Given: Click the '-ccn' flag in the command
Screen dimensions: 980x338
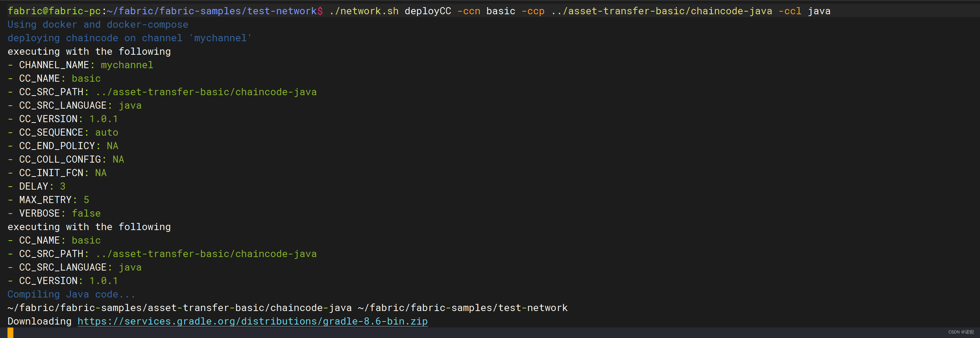Looking at the screenshot, I should point(469,11).
